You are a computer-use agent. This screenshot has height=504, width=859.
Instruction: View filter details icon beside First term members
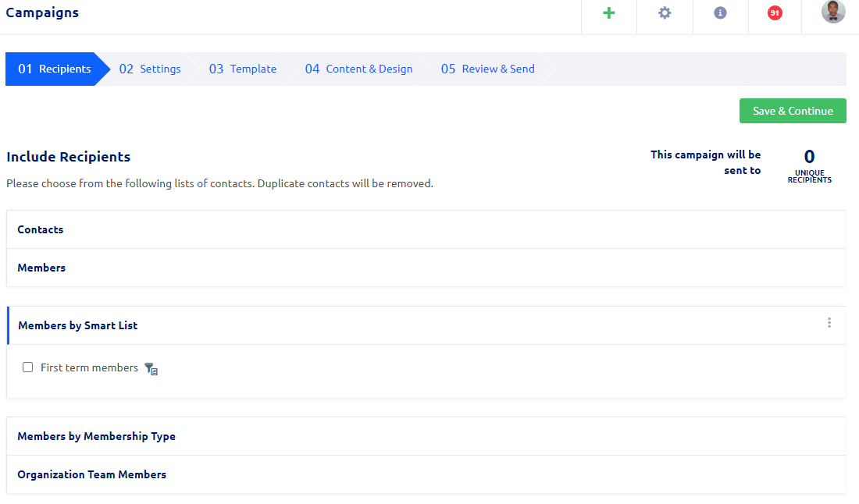151,369
